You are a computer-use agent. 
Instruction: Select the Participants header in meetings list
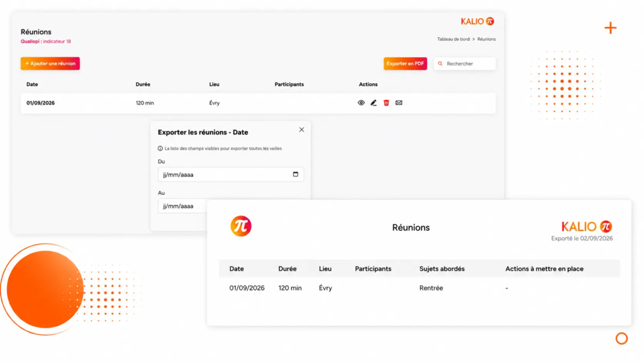click(289, 85)
